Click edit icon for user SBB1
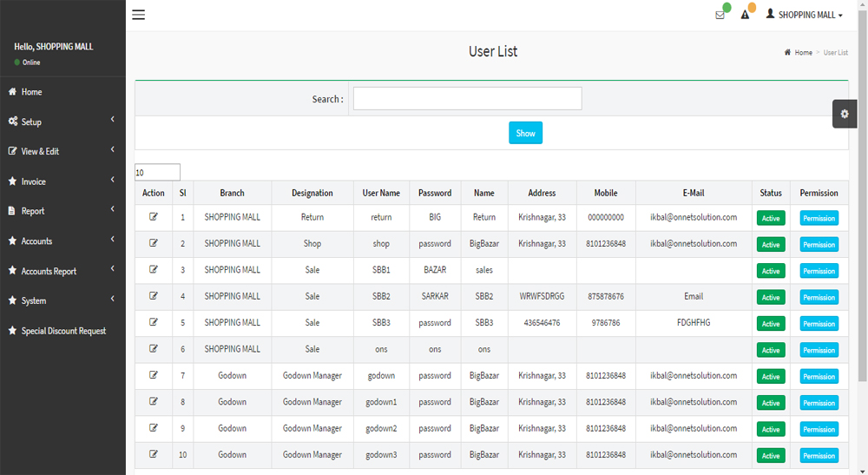The image size is (868, 475). [154, 269]
